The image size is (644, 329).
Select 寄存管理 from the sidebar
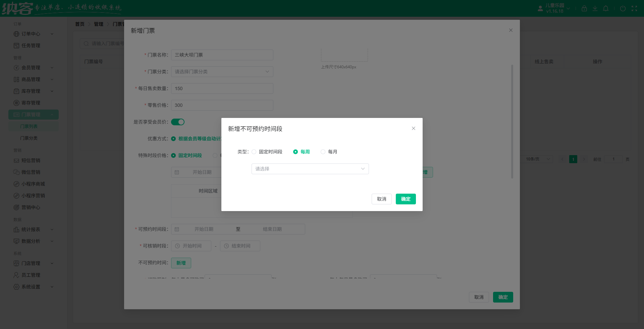pyautogui.click(x=31, y=103)
